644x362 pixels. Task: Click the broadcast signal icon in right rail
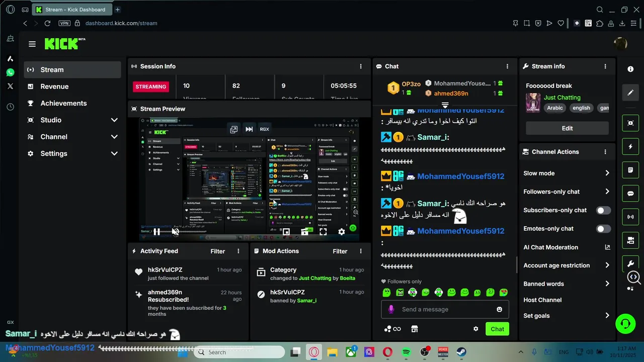pyautogui.click(x=630, y=217)
